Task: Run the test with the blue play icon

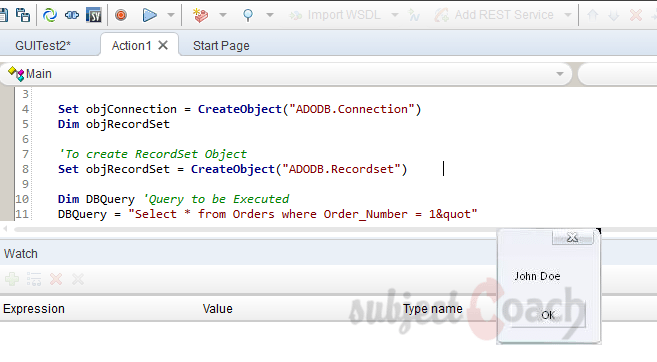Action: [149, 16]
